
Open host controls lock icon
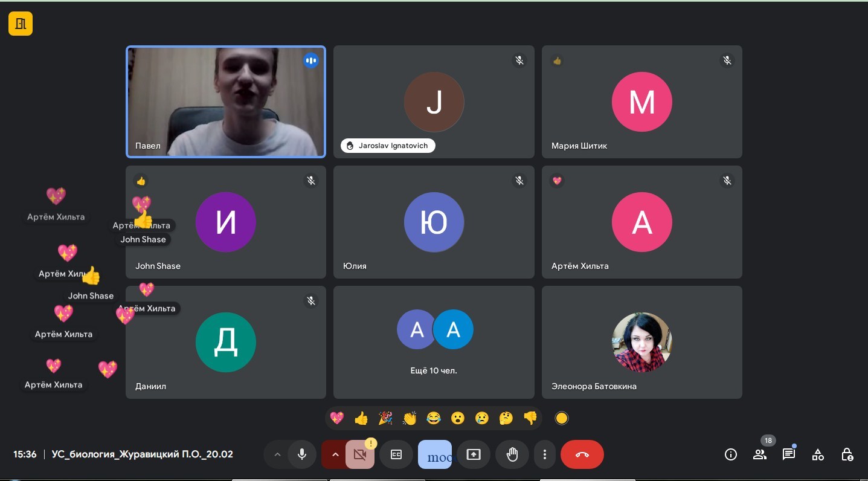click(847, 454)
